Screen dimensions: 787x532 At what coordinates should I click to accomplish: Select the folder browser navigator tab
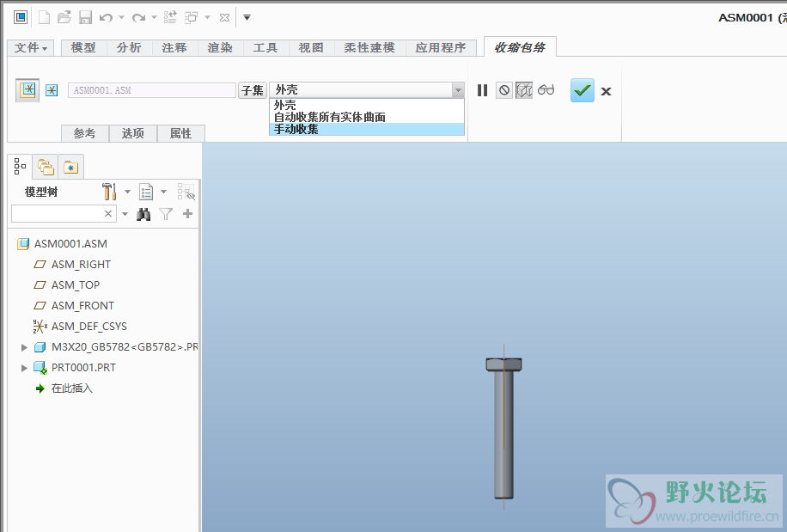(x=46, y=167)
